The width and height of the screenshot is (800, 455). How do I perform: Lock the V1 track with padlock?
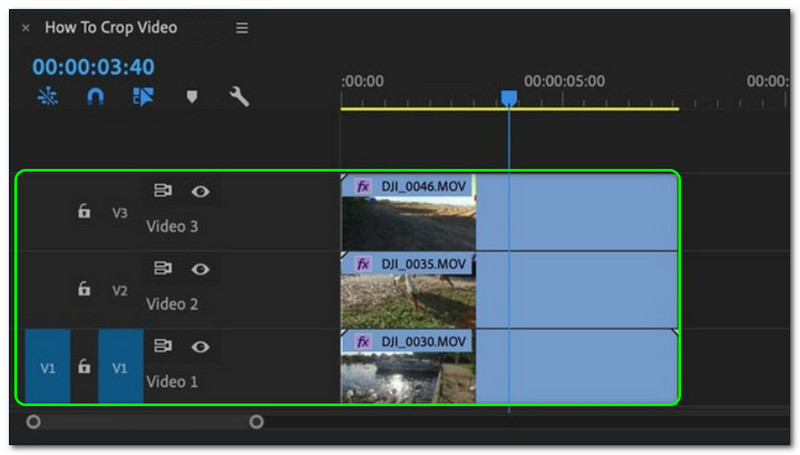(x=85, y=367)
